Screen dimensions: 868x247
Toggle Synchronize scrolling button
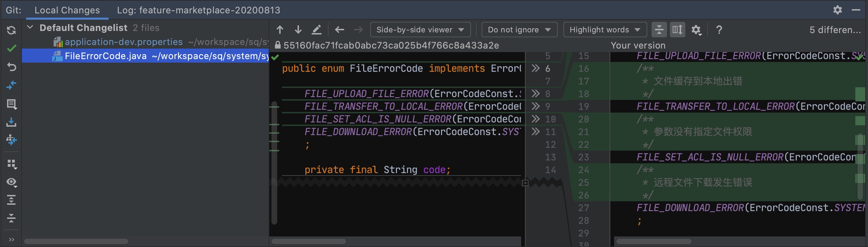click(x=677, y=30)
